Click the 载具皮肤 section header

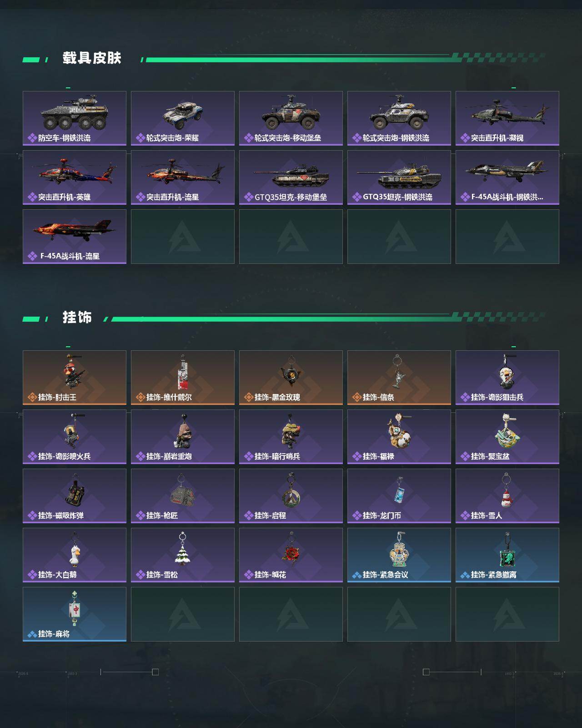[x=92, y=58]
